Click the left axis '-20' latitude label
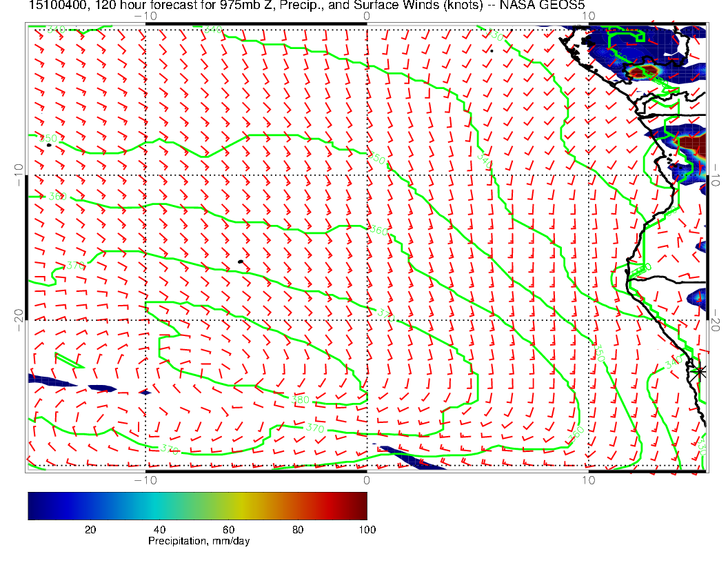 (x=19, y=315)
